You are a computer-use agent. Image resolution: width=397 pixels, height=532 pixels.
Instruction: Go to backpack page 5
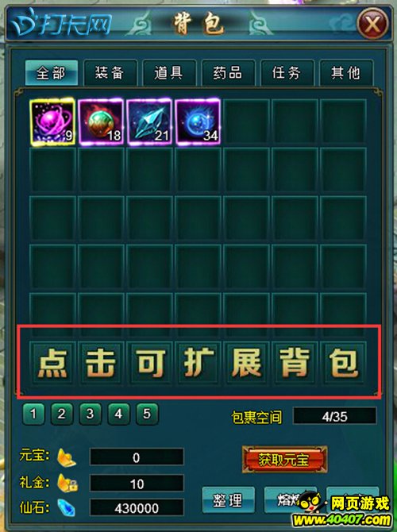tap(147, 414)
